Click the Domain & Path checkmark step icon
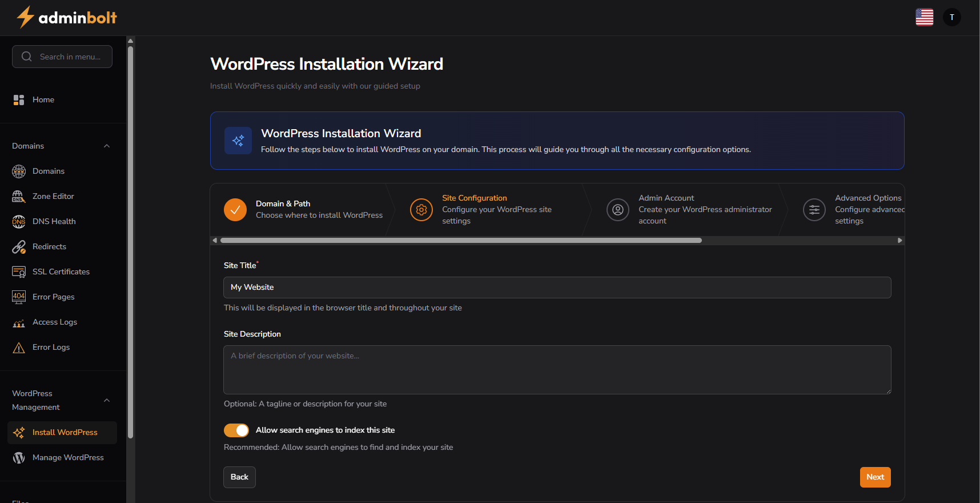The width and height of the screenshot is (980, 503). (235, 210)
